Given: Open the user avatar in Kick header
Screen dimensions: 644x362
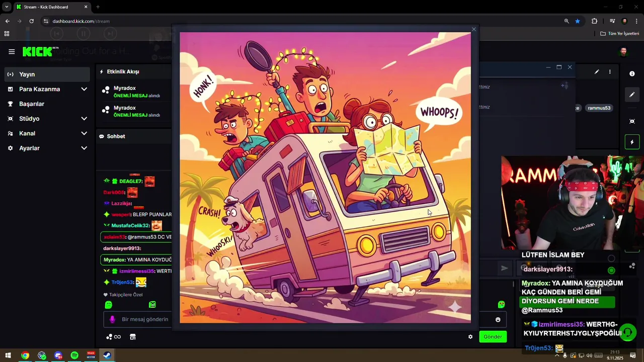Looking at the screenshot, I should click(x=623, y=51).
